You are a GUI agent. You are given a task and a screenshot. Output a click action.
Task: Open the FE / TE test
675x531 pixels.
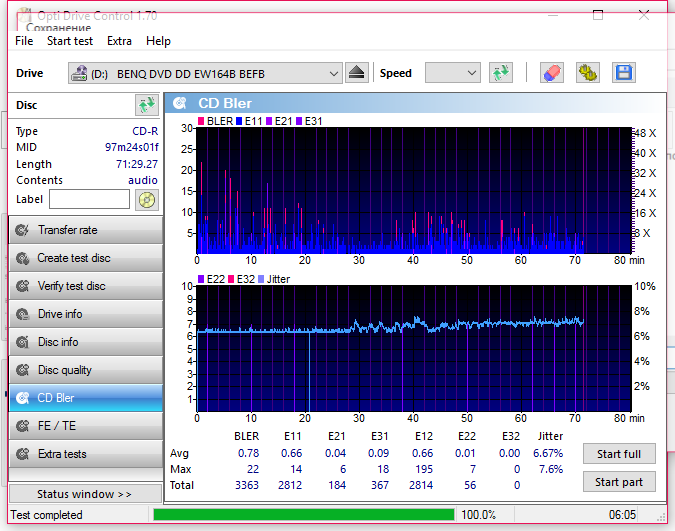(85, 426)
